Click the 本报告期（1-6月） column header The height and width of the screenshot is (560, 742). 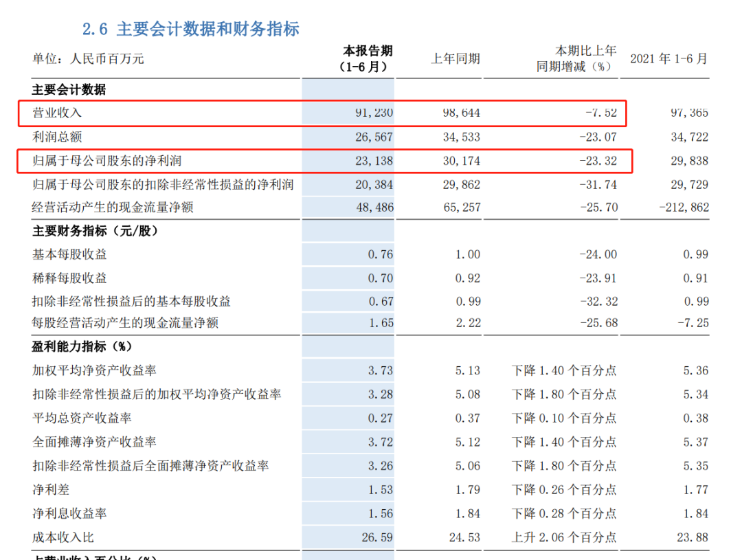[365, 58]
